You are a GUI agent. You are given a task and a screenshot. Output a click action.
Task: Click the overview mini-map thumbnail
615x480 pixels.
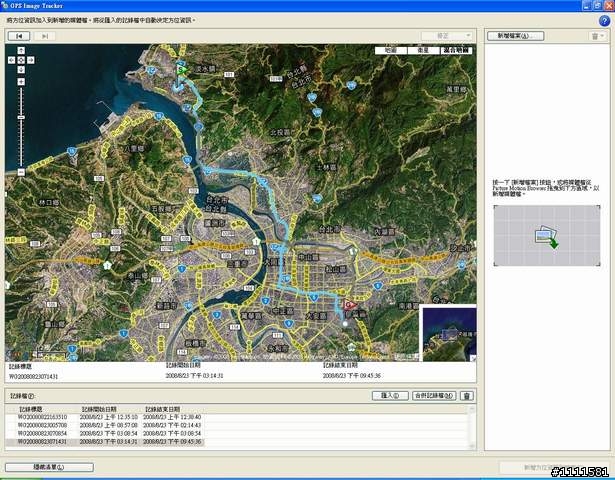[450, 334]
